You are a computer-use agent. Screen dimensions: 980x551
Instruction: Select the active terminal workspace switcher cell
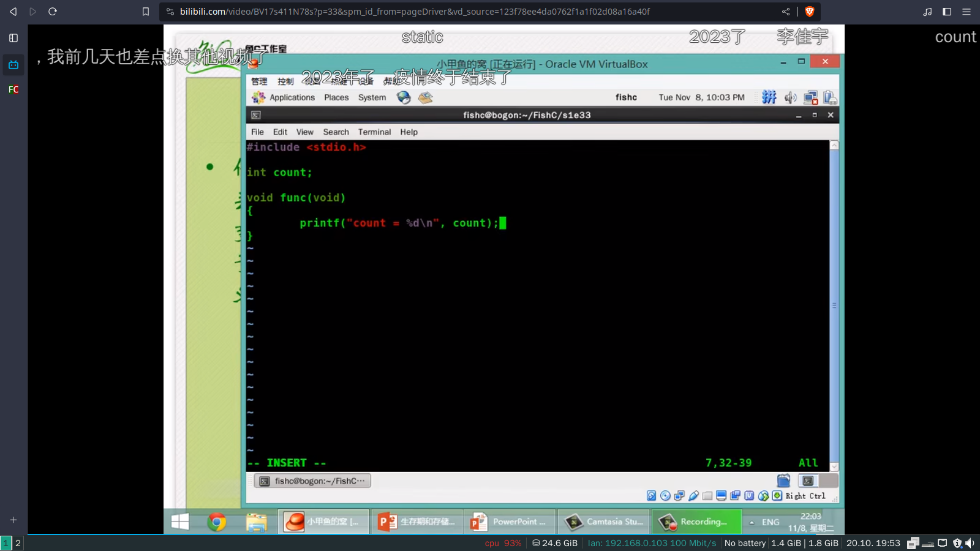[x=809, y=481]
